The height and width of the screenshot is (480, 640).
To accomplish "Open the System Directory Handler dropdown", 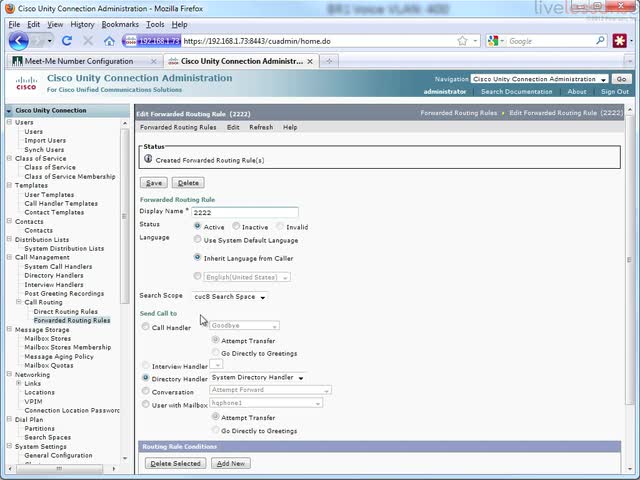I will click(x=258, y=378).
